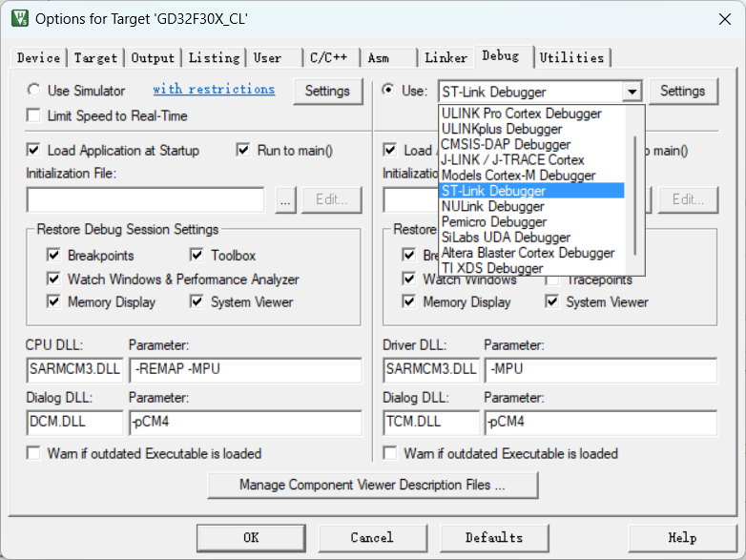Click the Keil uVision icon in title bar
This screenshot has width=746, height=560.
tap(20, 18)
